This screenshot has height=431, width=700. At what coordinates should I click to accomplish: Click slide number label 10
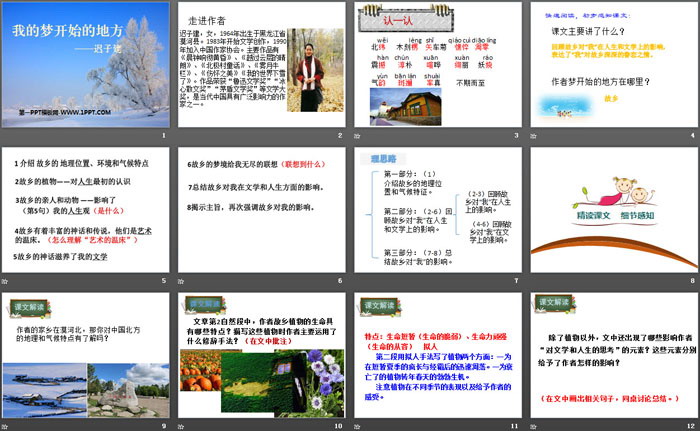[x=338, y=426]
